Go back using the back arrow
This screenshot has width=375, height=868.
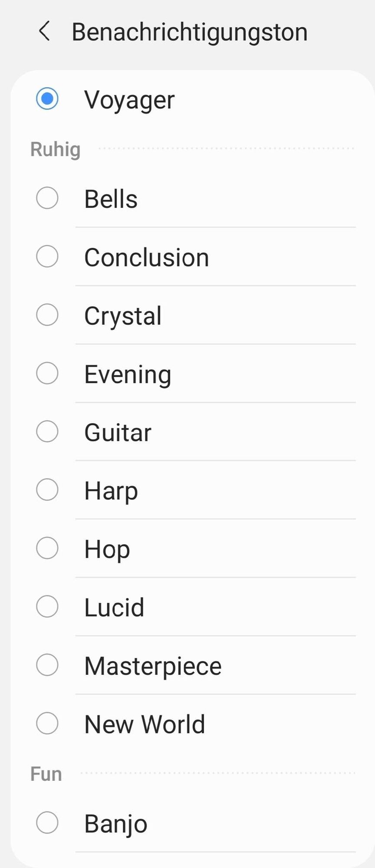[x=44, y=31]
